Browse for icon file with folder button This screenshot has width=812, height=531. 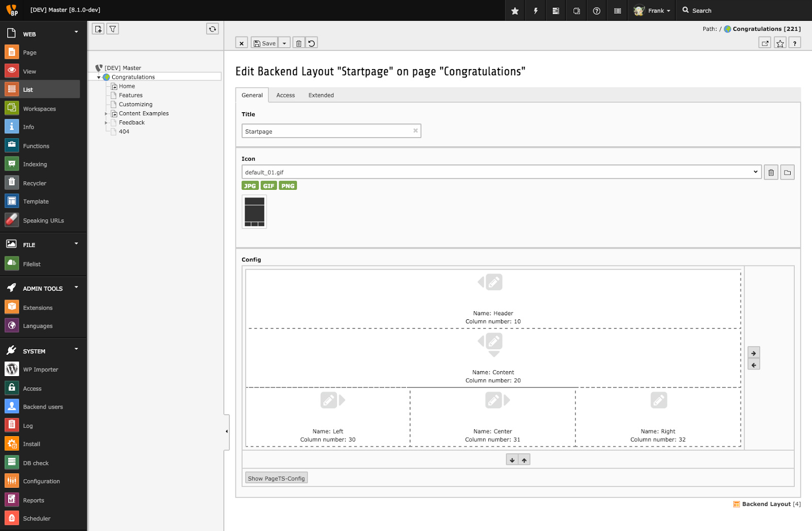pyautogui.click(x=787, y=173)
